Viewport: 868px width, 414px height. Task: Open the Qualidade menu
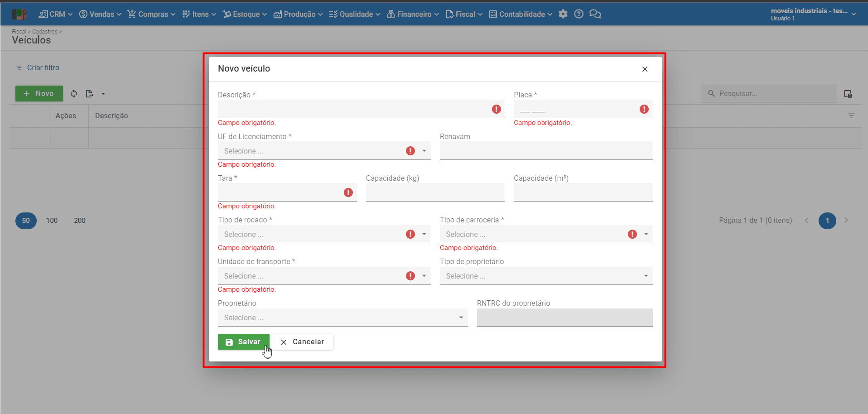355,14
